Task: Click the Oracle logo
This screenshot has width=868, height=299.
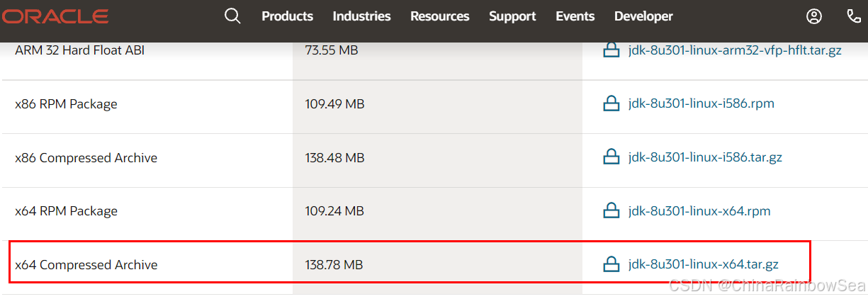Action: (x=54, y=16)
